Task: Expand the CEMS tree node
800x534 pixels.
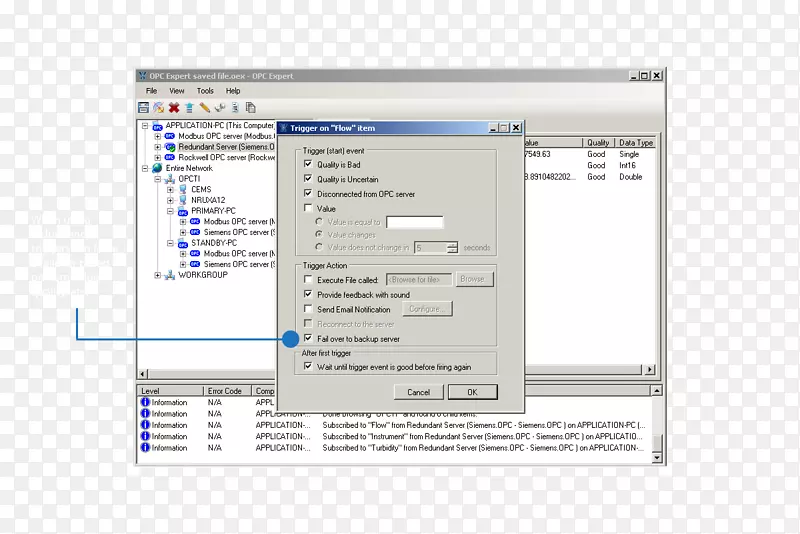Action: coord(170,189)
